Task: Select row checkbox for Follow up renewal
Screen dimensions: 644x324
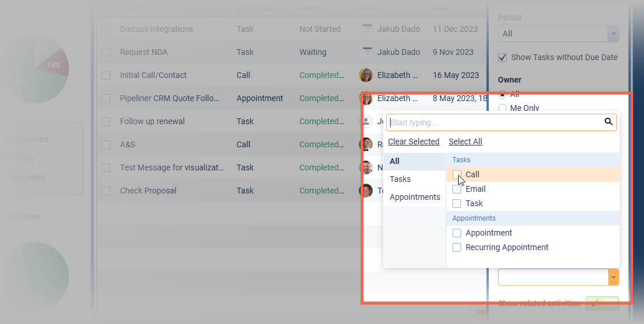Action: (106, 122)
